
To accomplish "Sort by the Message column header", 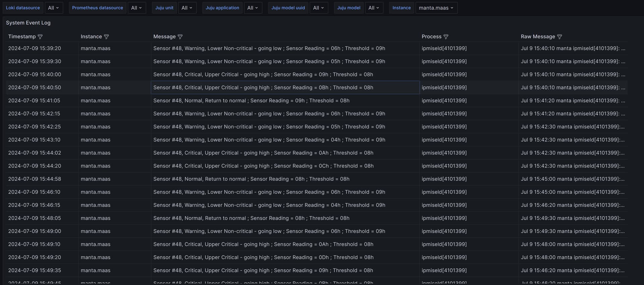I will tap(164, 37).
